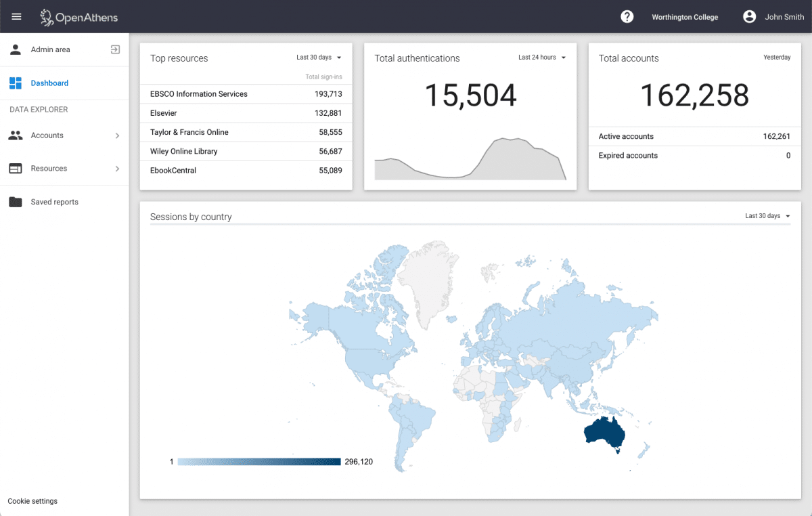This screenshot has height=516, width=812.
Task: Click the OpenAthens logo
Action: (x=78, y=16)
